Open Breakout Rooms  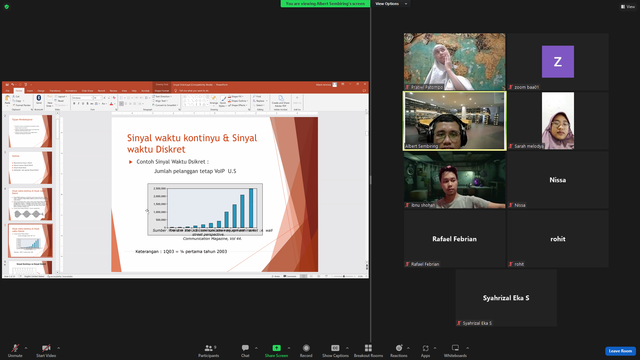pos(368,350)
